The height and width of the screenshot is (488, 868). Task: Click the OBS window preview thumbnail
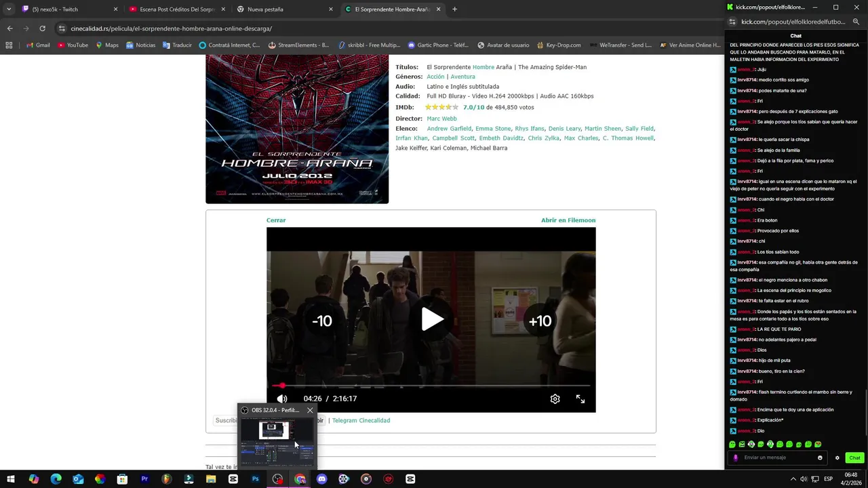[277, 440]
